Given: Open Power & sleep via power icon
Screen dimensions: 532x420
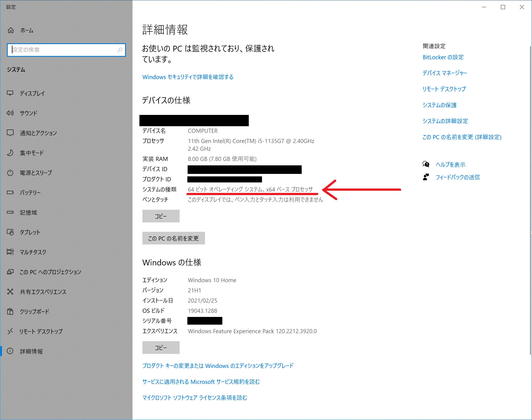Looking at the screenshot, I should pos(10,173).
